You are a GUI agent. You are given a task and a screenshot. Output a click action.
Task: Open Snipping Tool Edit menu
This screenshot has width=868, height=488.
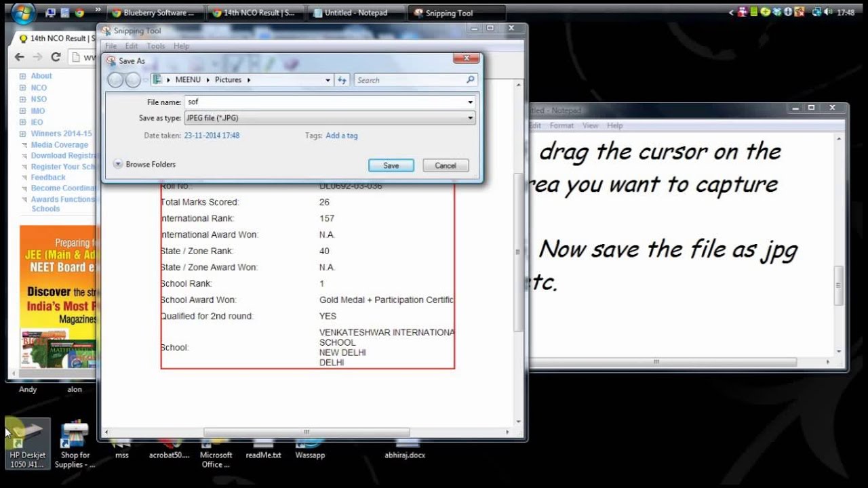pos(132,46)
